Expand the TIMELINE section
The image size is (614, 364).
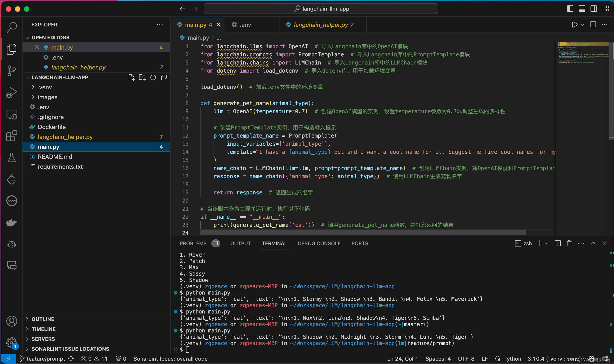click(96, 329)
